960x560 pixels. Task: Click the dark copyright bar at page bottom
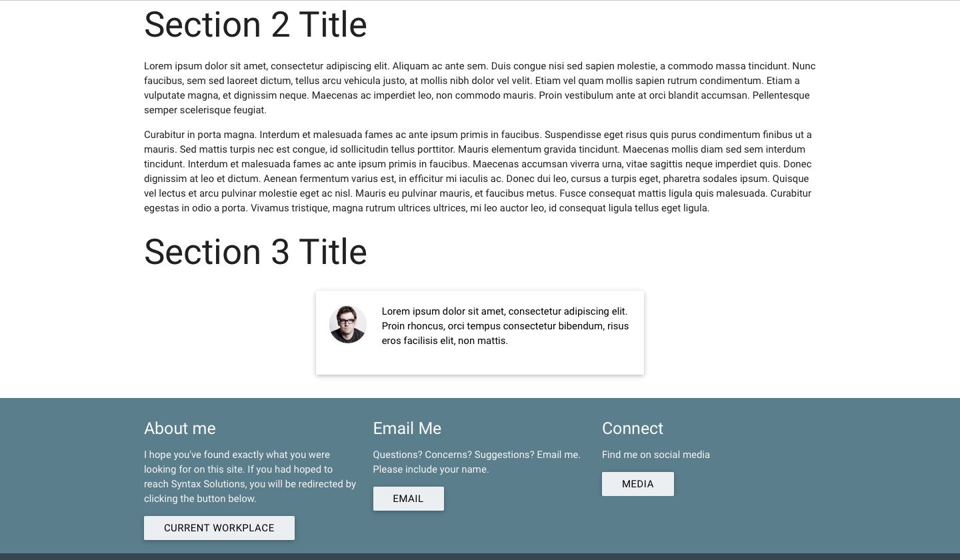point(480,557)
